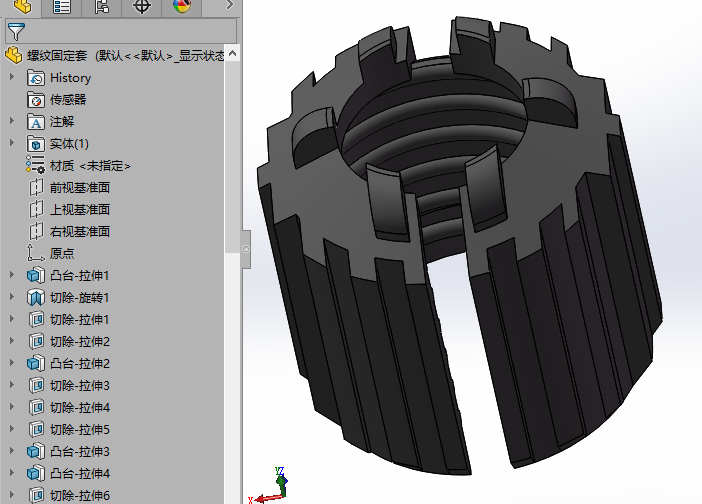Click the 切除-旋转1 revolved cut icon

(x=36, y=297)
